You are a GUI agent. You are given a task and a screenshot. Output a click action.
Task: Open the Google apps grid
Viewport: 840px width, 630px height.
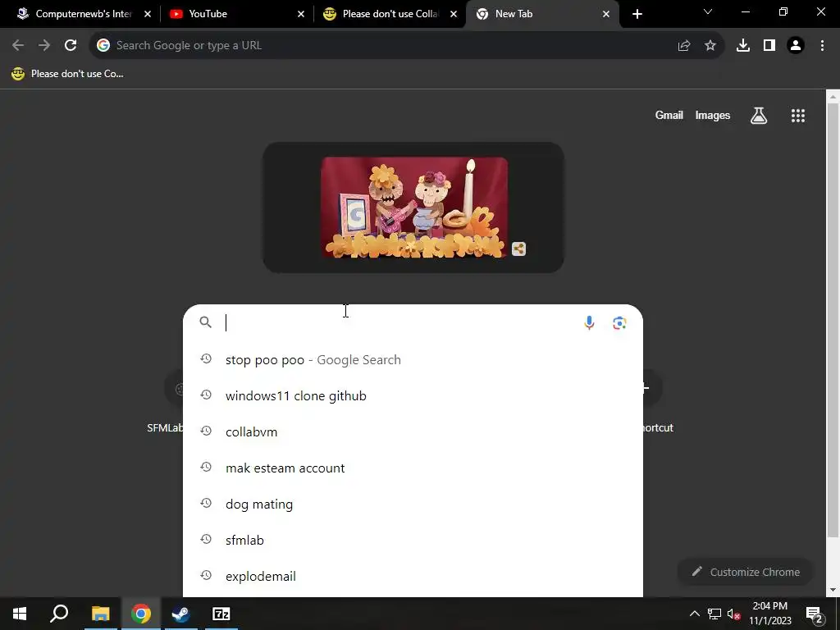pyautogui.click(x=798, y=115)
